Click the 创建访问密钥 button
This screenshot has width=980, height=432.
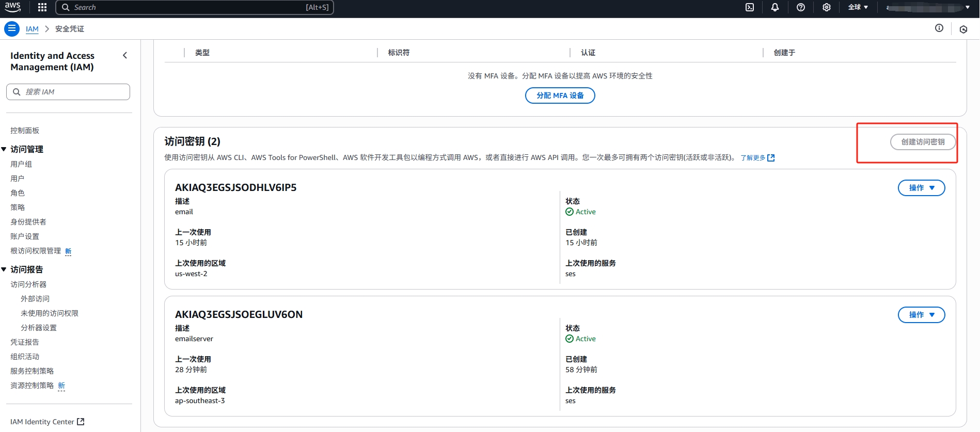coord(923,142)
